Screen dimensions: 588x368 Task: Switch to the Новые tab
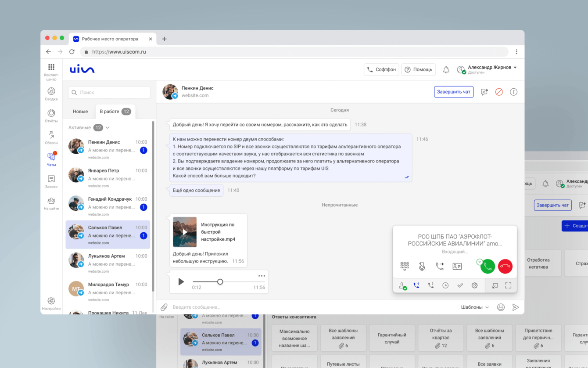point(80,111)
